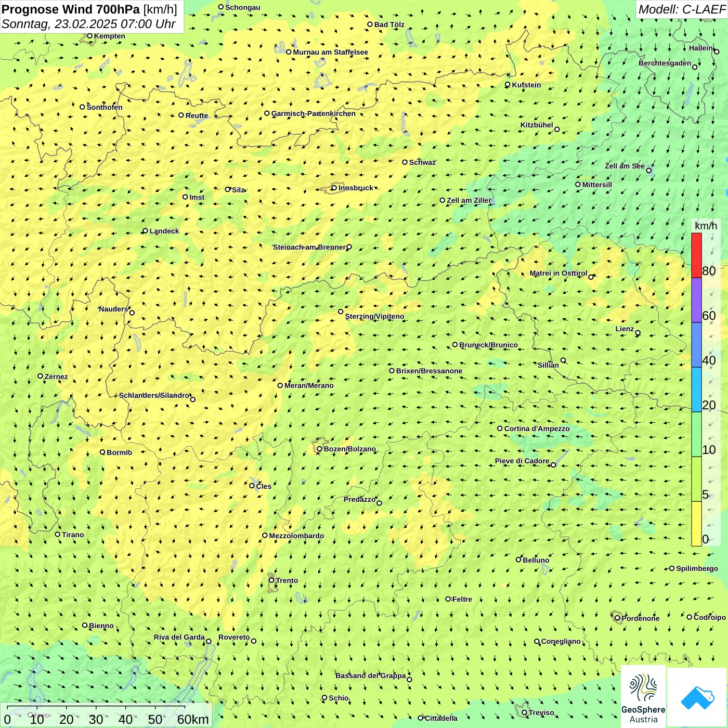Click the 'Mezzolombardo' label

(x=296, y=536)
